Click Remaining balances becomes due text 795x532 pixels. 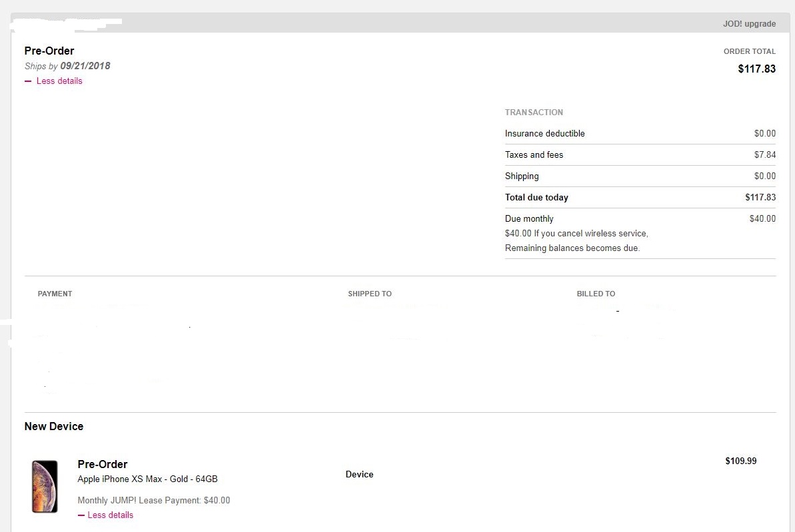[572, 248]
